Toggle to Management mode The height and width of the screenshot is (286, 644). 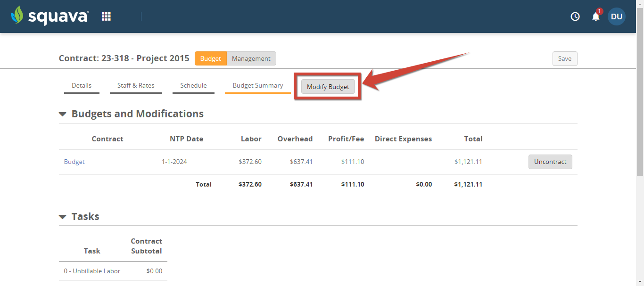pyautogui.click(x=251, y=58)
